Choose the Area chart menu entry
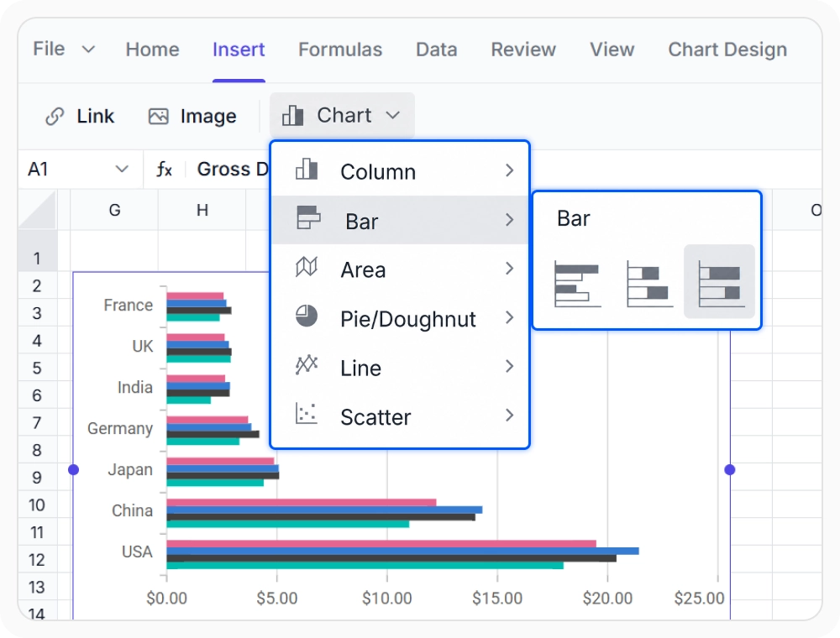The height and width of the screenshot is (638, 840). [400, 269]
